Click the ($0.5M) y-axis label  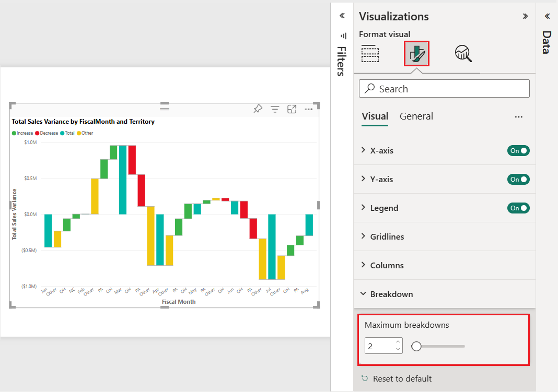29,250
